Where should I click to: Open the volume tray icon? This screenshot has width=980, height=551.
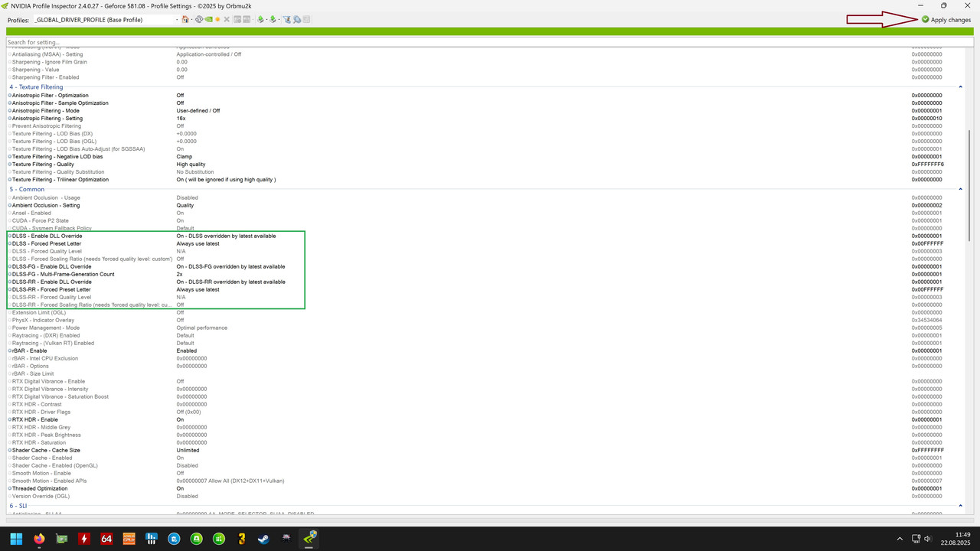click(x=927, y=539)
